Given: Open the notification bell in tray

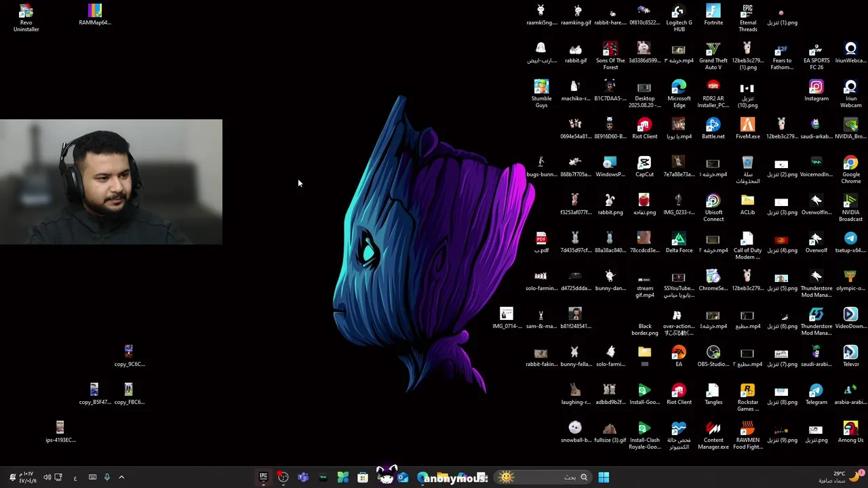Looking at the screenshot, I should (x=12, y=477).
